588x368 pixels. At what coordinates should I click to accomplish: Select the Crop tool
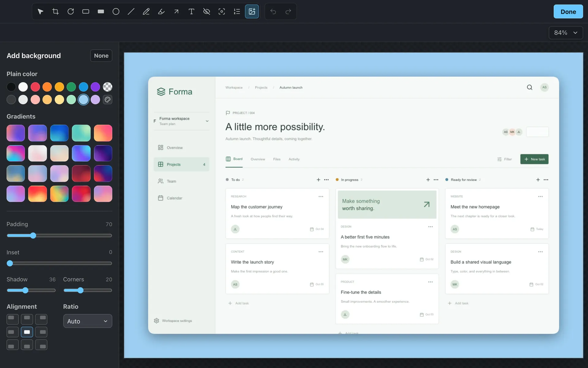pyautogui.click(x=55, y=12)
